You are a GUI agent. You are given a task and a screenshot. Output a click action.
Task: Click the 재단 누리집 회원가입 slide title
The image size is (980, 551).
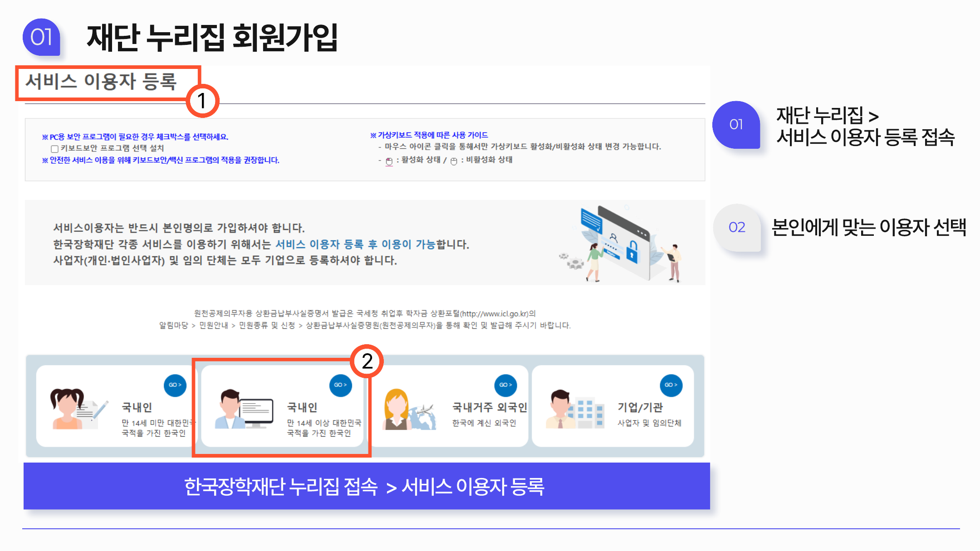[212, 37]
